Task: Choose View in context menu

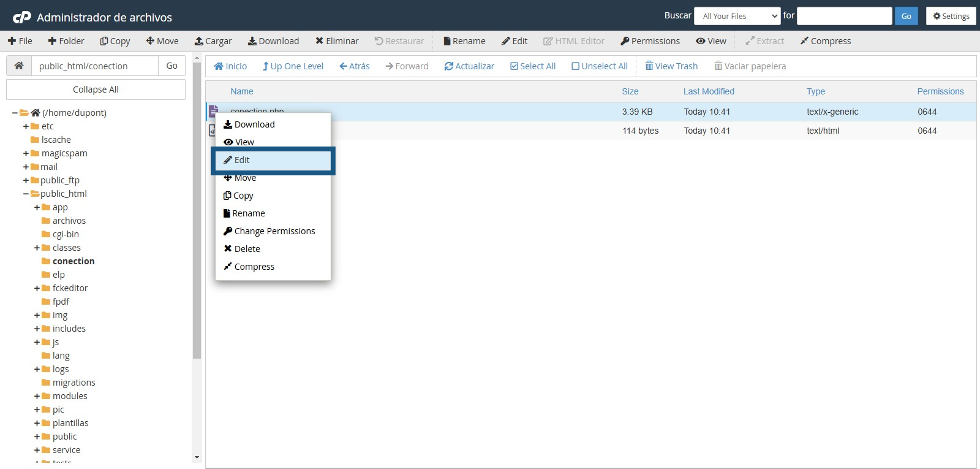Action: coord(273,142)
